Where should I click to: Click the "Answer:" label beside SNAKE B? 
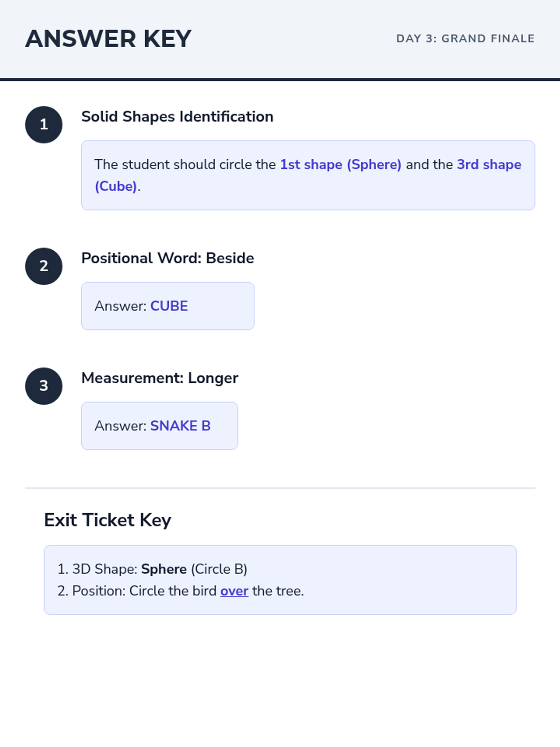click(x=120, y=426)
